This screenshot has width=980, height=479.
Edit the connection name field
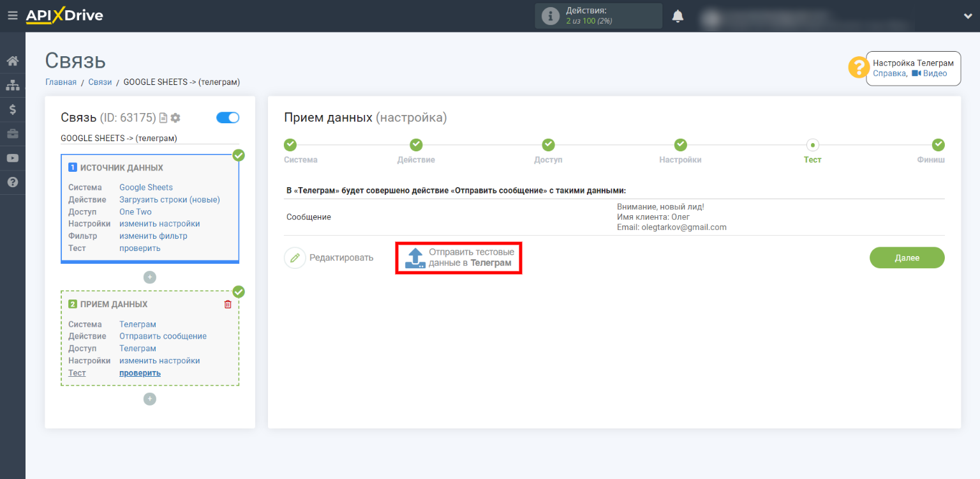150,138
